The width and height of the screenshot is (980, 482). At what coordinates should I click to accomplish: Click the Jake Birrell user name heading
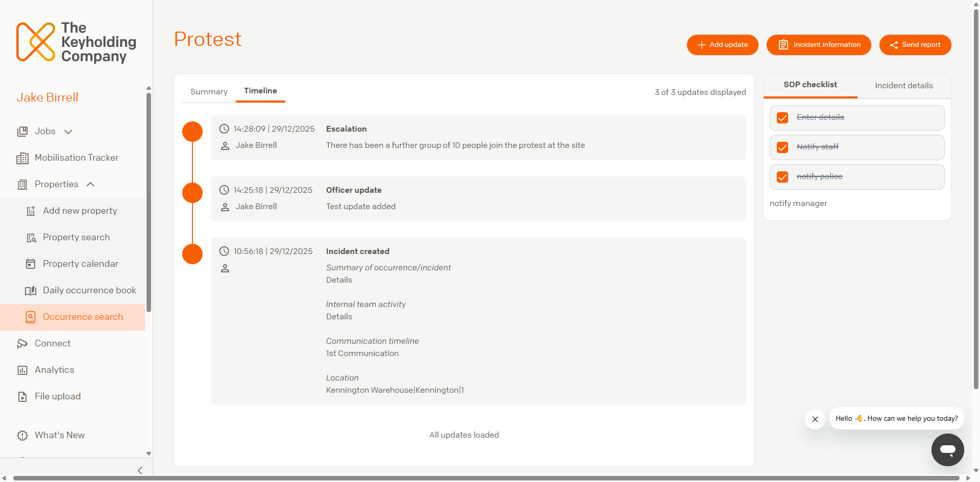pyautogui.click(x=47, y=98)
